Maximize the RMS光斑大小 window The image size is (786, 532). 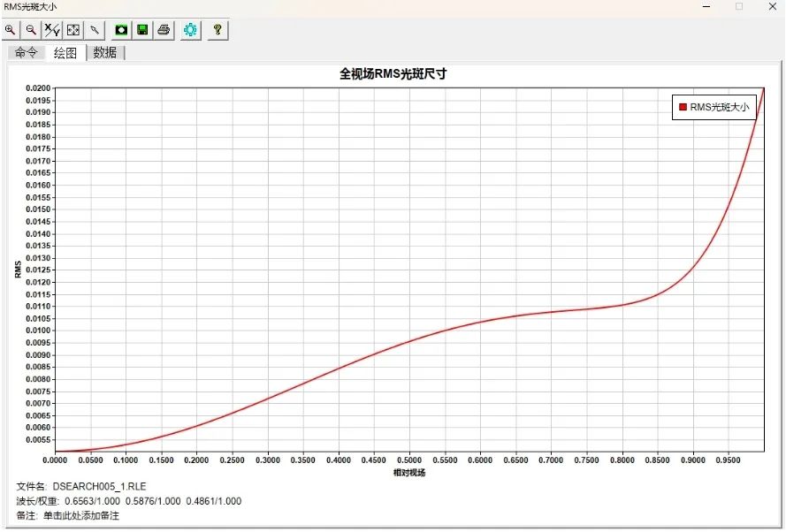[739, 6]
